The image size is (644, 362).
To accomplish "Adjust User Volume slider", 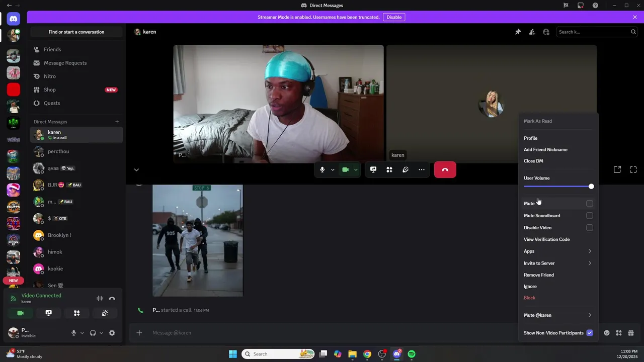I will (x=558, y=187).
